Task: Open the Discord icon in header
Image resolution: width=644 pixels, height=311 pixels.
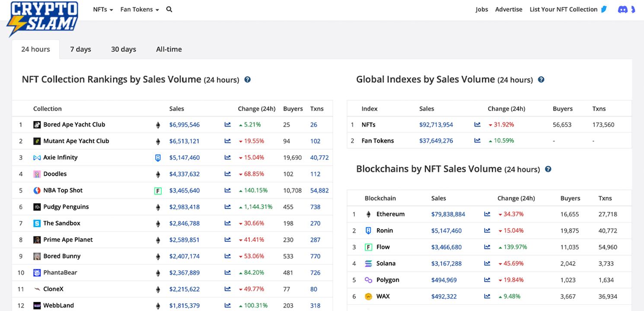Action: point(623,9)
